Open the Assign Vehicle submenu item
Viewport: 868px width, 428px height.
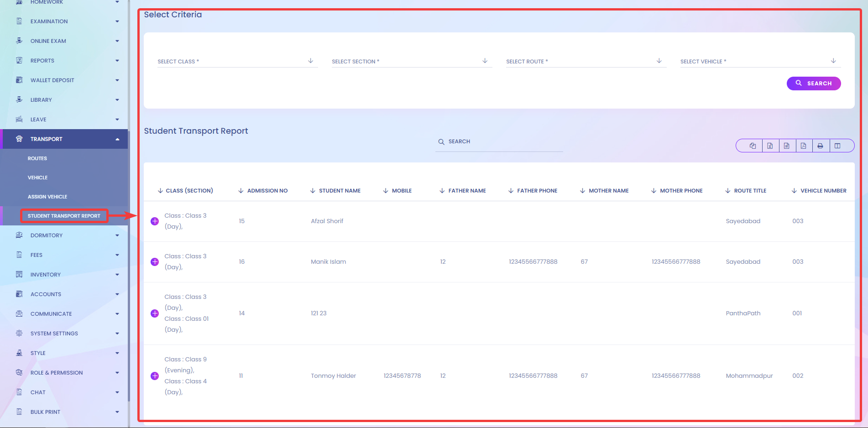(x=47, y=197)
